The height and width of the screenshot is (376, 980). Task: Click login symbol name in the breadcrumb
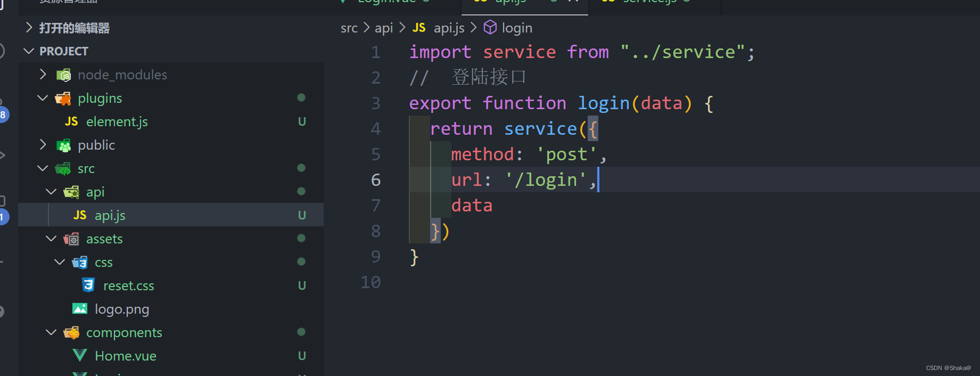[x=517, y=28]
